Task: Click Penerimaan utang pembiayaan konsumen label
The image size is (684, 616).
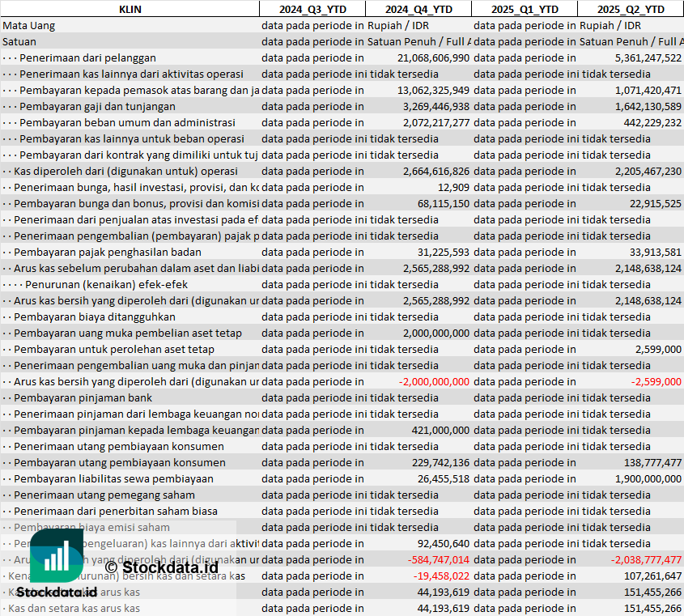Action: tap(119, 446)
